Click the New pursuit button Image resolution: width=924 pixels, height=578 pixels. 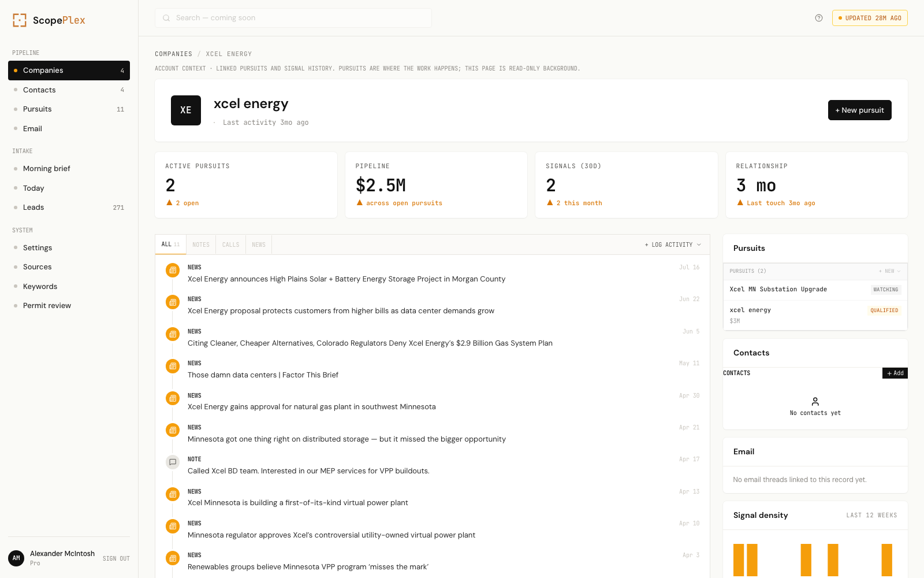pos(859,110)
